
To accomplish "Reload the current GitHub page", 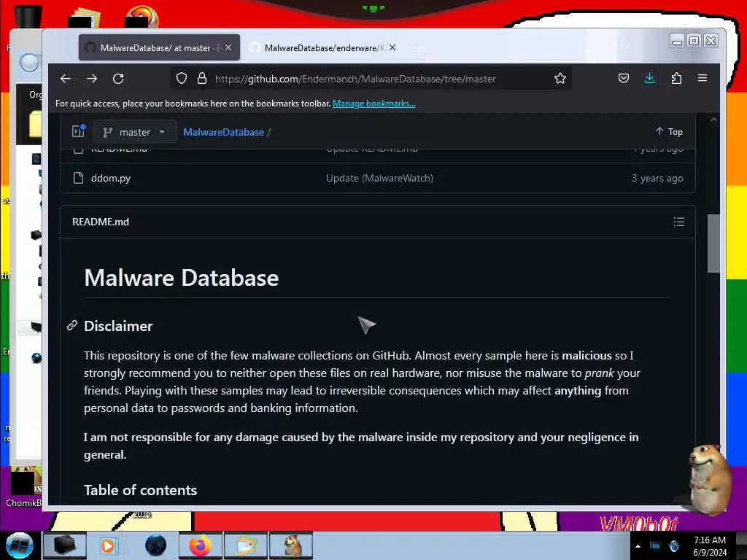I will [x=118, y=79].
